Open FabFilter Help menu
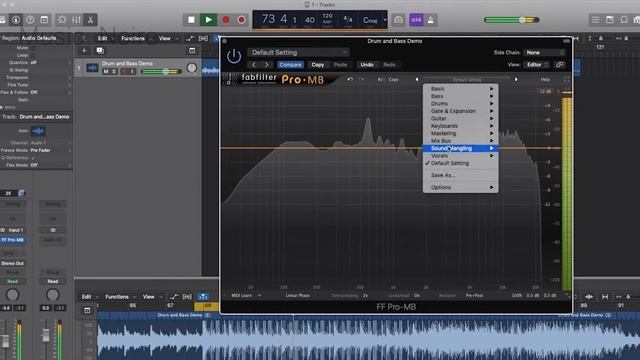640x360 pixels. (545, 79)
